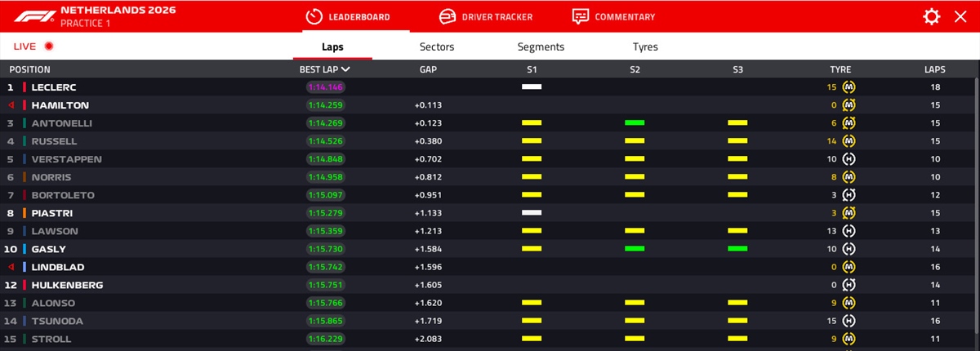Viewport: 980px width, 351px height.
Task: Select the ANTONELLI driver name
Action: pyautogui.click(x=61, y=122)
